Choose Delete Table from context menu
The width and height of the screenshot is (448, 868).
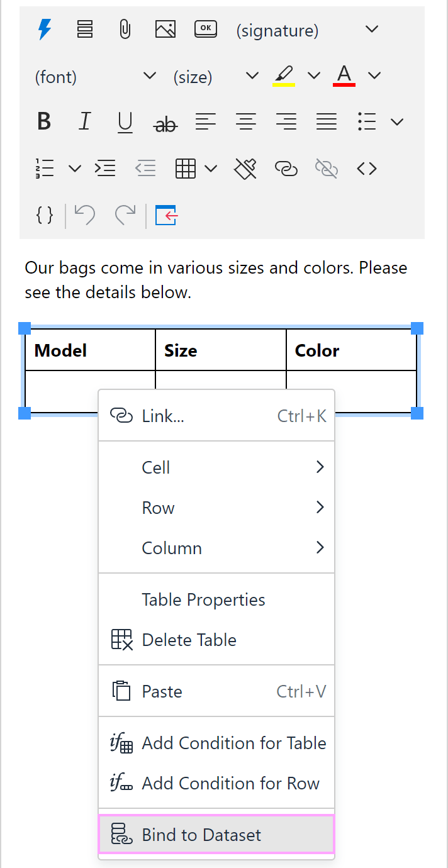coord(216,640)
